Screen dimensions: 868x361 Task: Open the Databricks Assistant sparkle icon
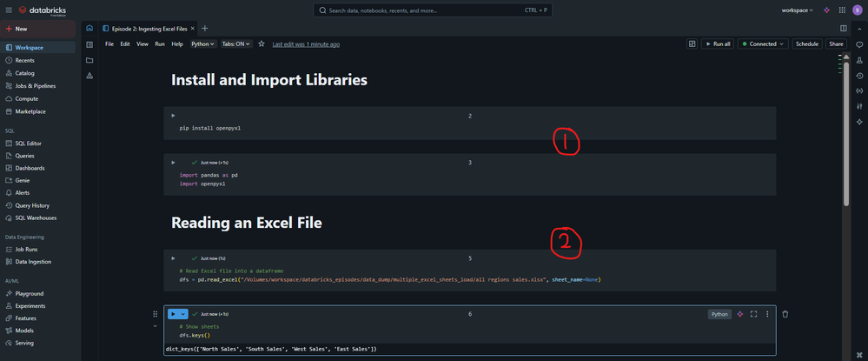[x=826, y=10]
